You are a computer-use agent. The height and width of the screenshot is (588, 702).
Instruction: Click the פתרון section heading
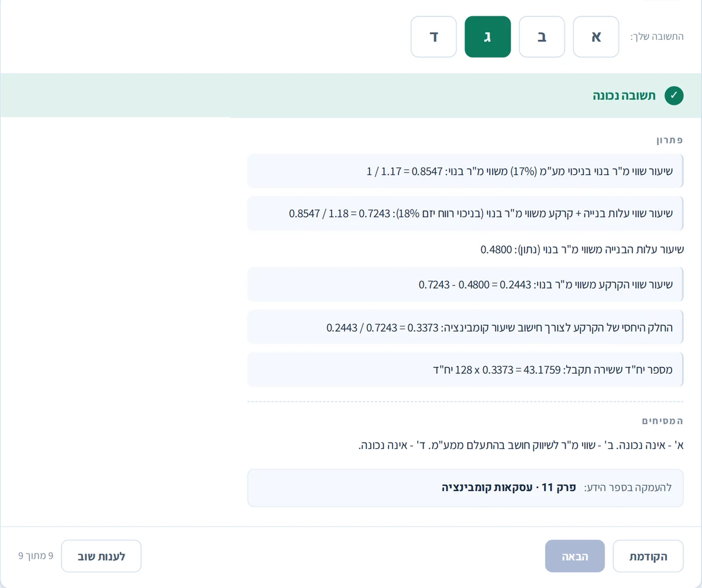tap(669, 141)
